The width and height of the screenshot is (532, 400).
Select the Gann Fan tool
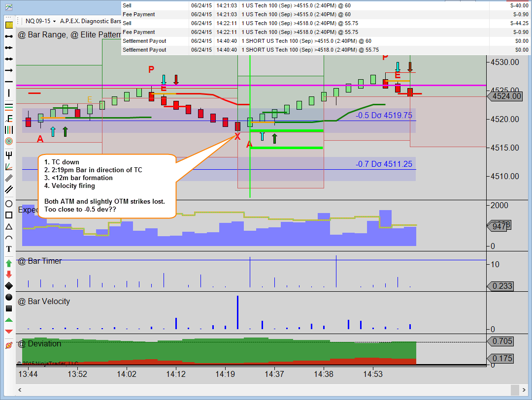tap(9, 166)
